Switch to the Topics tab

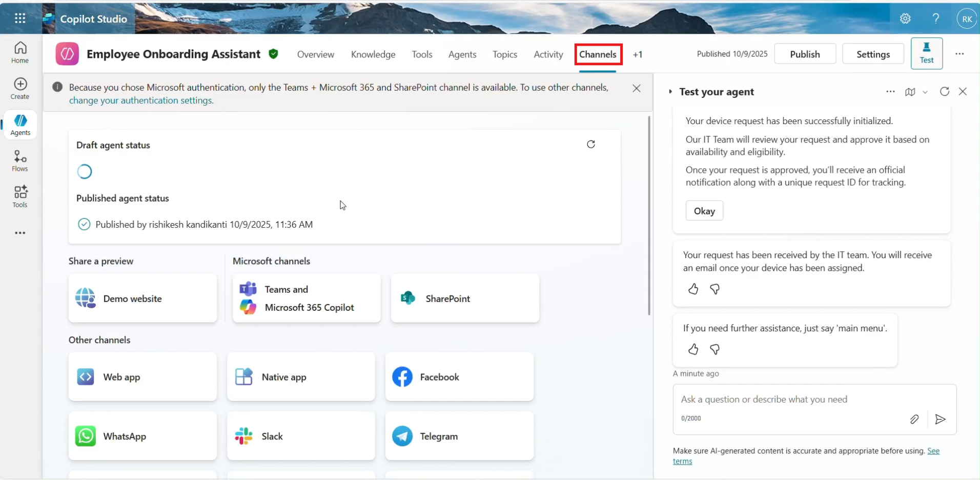[x=504, y=54]
